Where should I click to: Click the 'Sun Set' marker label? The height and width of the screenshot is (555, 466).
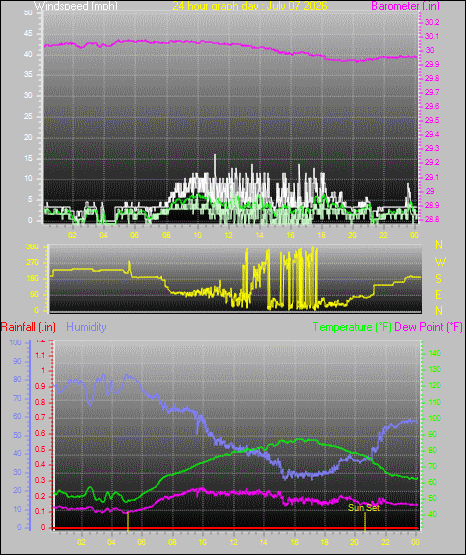pos(364,508)
